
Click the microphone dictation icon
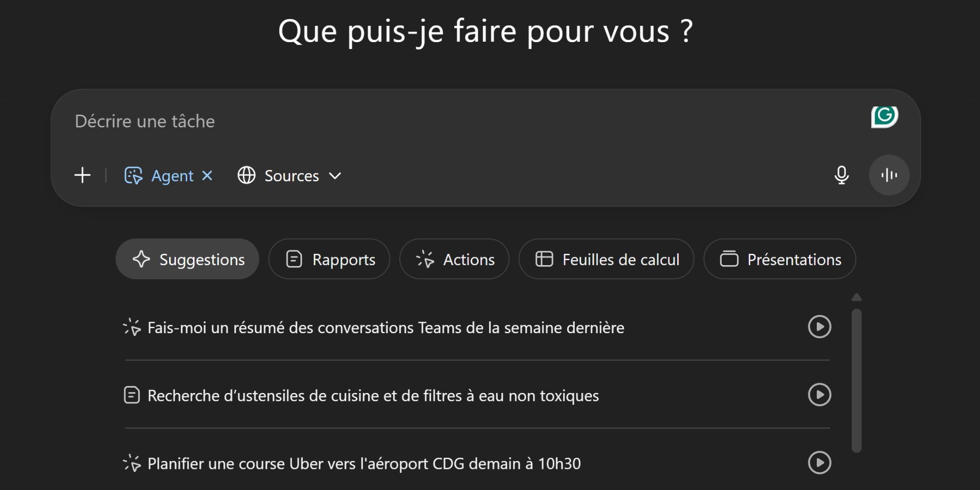pos(841,175)
